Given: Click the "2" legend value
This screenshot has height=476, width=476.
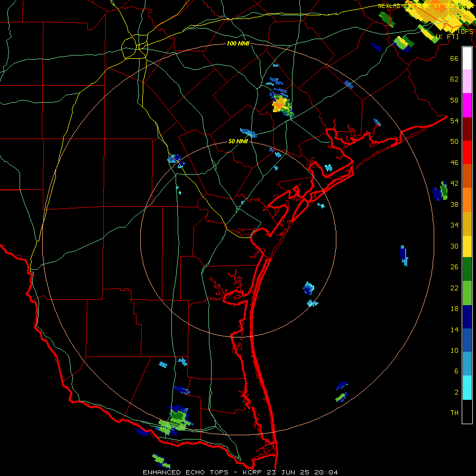Looking at the screenshot, I should point(456,392).
